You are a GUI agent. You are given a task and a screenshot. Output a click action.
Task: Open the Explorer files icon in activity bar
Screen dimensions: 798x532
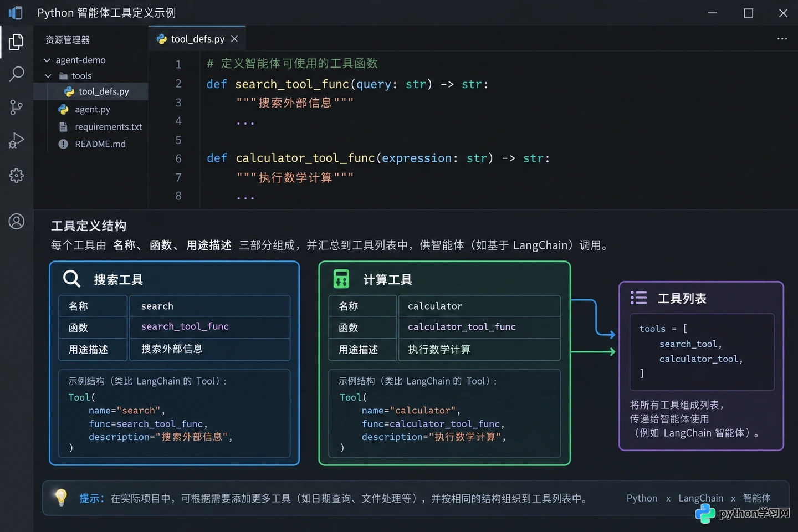tap(16, 42)
